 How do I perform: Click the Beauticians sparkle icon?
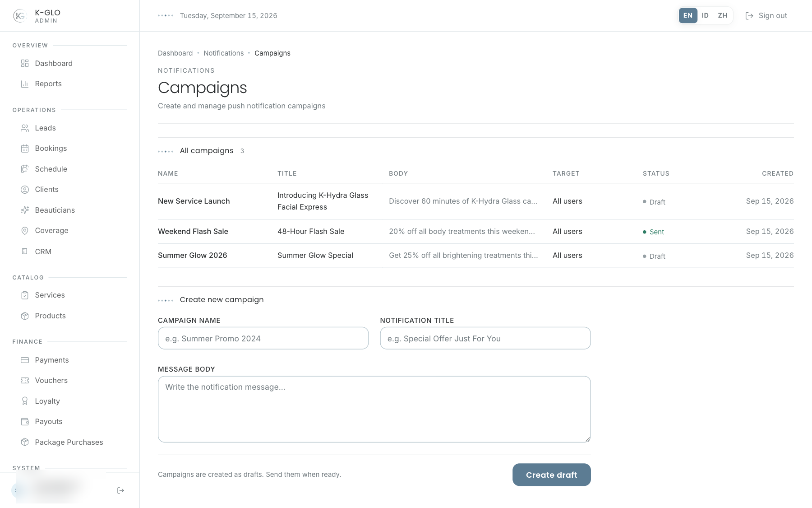click(x=25, y=210)
